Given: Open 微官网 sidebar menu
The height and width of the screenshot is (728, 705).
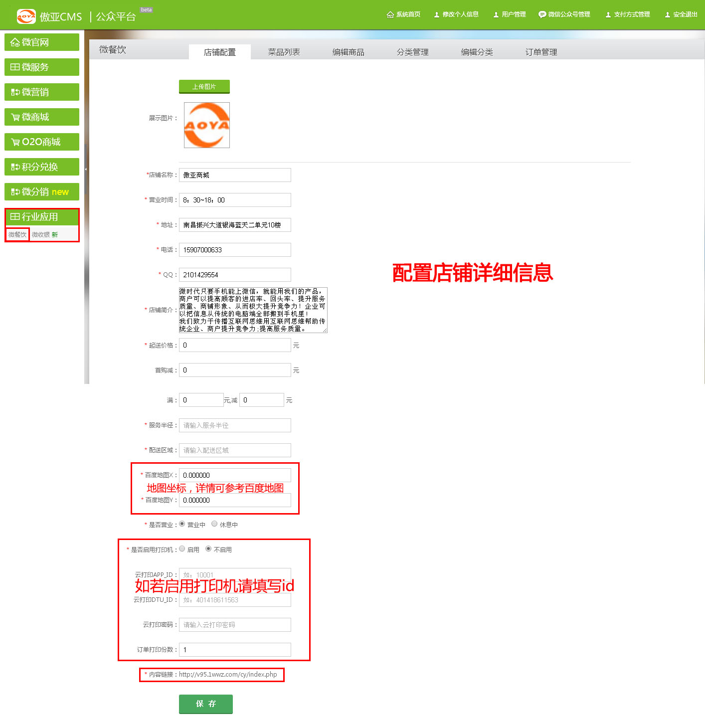Looking at the screenshot, I should click(42, 42).
